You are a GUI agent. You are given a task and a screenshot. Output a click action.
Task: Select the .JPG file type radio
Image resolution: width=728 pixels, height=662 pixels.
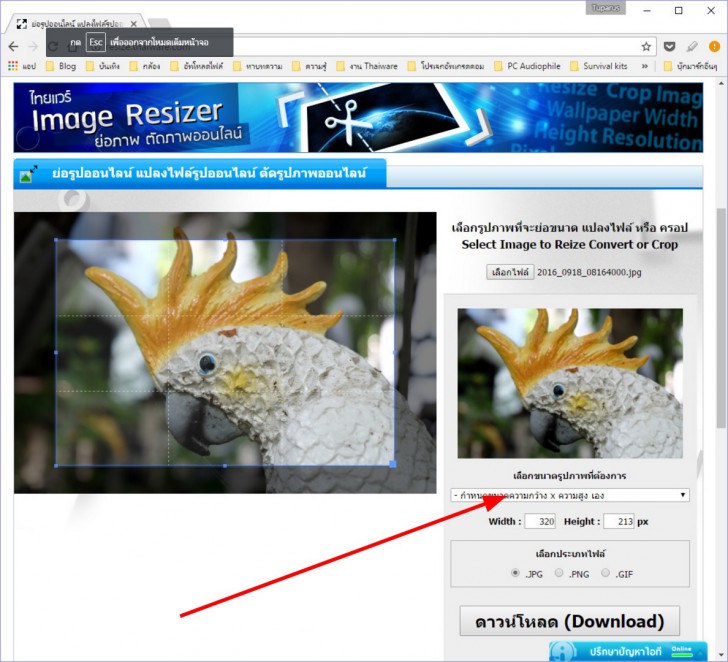coord(515,573)
